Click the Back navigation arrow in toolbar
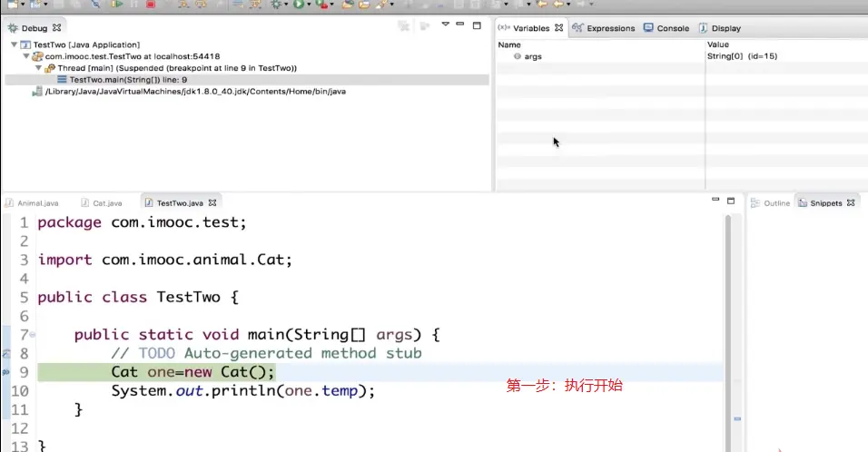The image size is (868, 452). click(x=558, y=5)
